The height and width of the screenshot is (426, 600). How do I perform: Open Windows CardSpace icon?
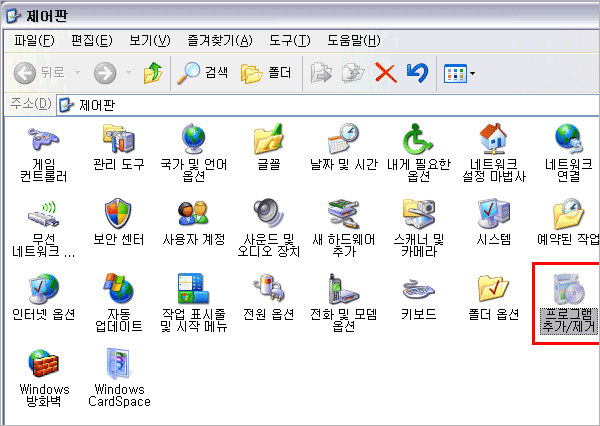pos(118,364)
